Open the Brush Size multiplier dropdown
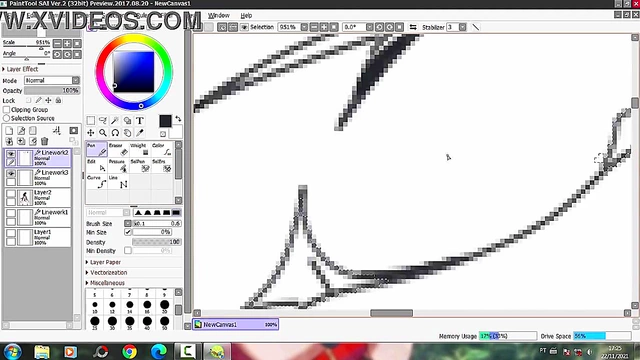Image resolution: width=640 pixels, height=360 pixels. pyautogui.click(x=128, y=223)
